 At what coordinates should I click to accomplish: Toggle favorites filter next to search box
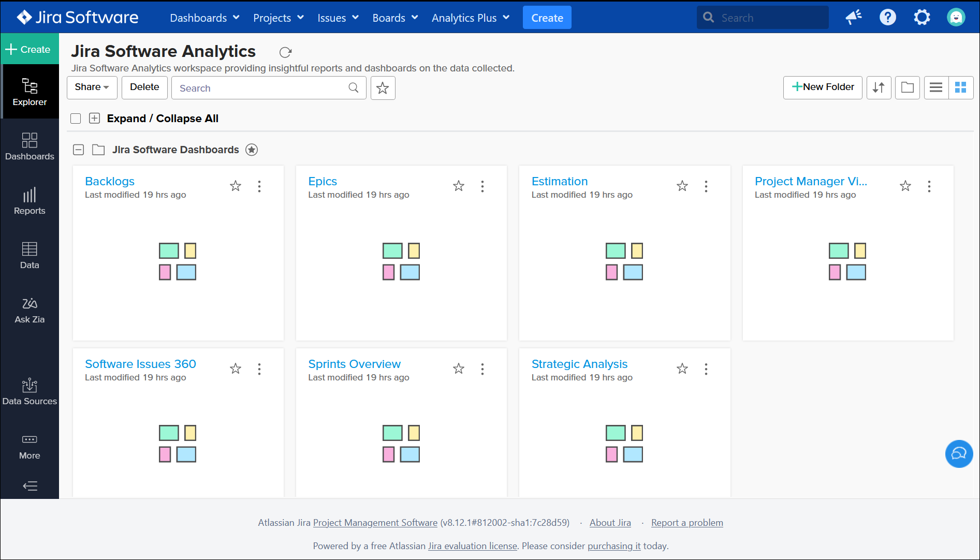click(x=383, y=88)
